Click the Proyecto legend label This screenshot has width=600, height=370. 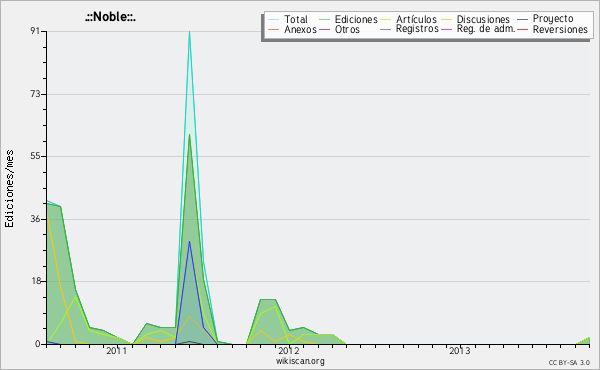pyautogui.click(x=553, y=19)
